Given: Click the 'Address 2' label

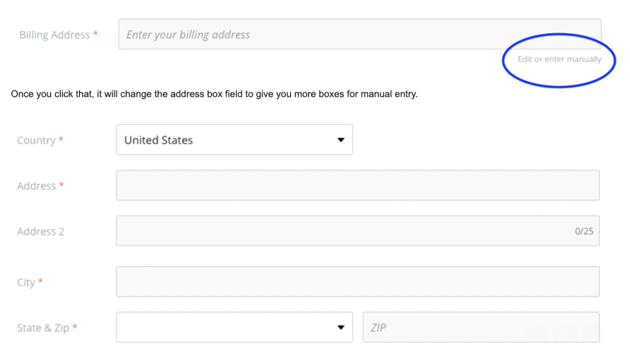Looking at the screenshot, I should 40,231.
